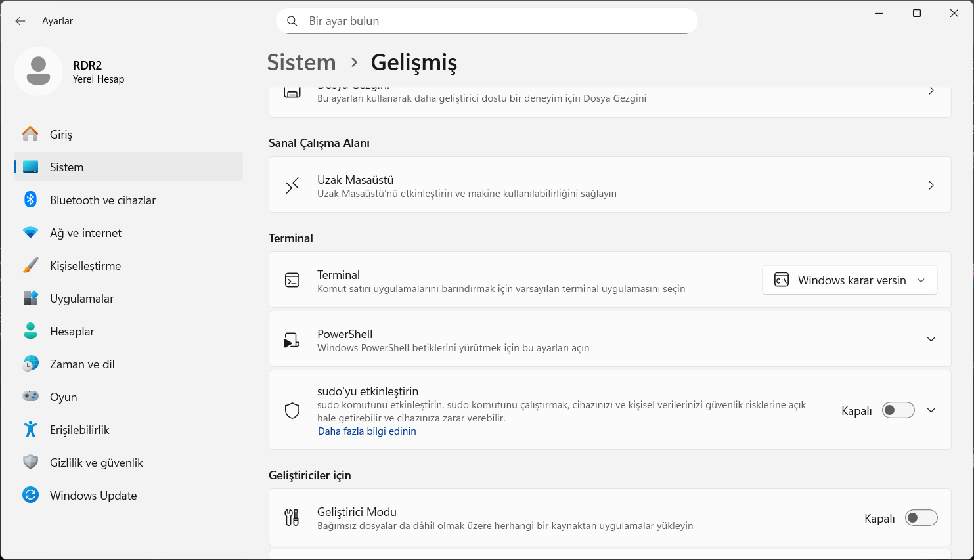Click the Wi-Fi icon for Ağ ve internet
This screenshot has height=560, width=974.
(x=30, y=232)
